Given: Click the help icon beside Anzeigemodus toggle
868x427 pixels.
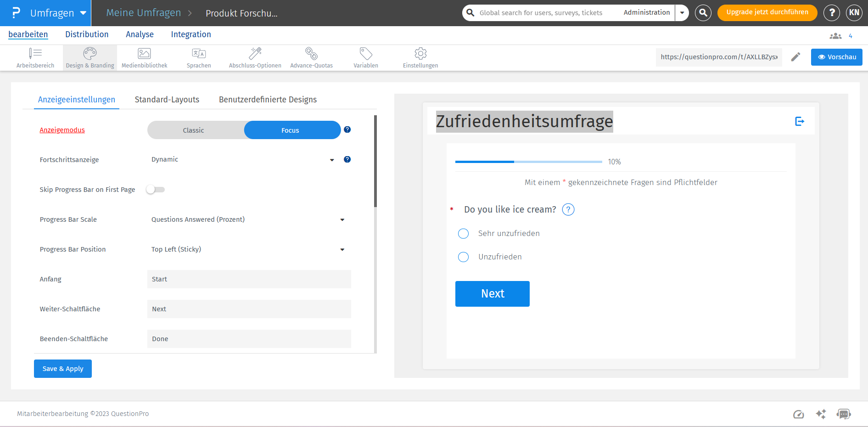Looking at the screenshot, I should 347,129.
